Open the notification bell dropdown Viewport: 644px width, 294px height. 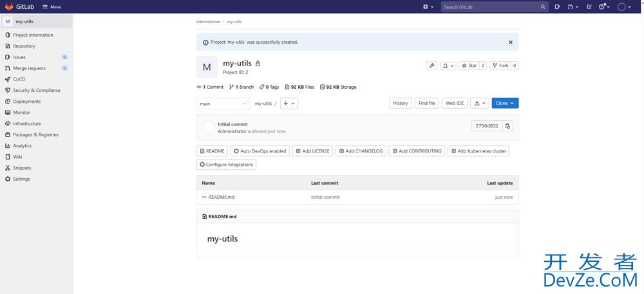coord(448,66)
